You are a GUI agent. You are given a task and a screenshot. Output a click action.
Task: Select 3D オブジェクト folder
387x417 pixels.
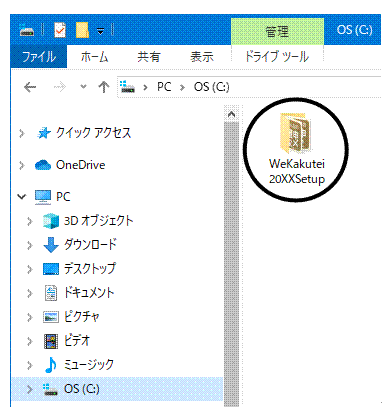98,221
